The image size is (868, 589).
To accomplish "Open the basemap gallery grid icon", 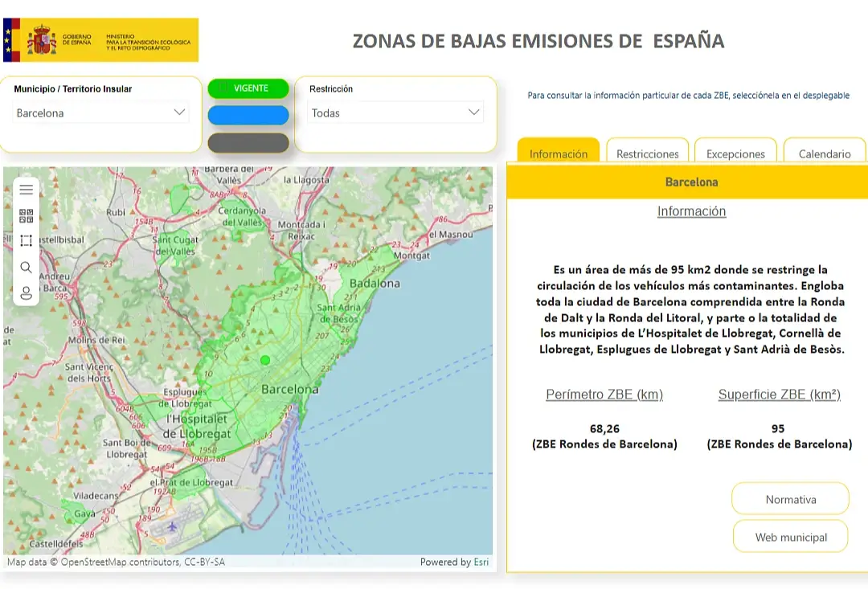I will pyautogui.click(x=26, y=215).
